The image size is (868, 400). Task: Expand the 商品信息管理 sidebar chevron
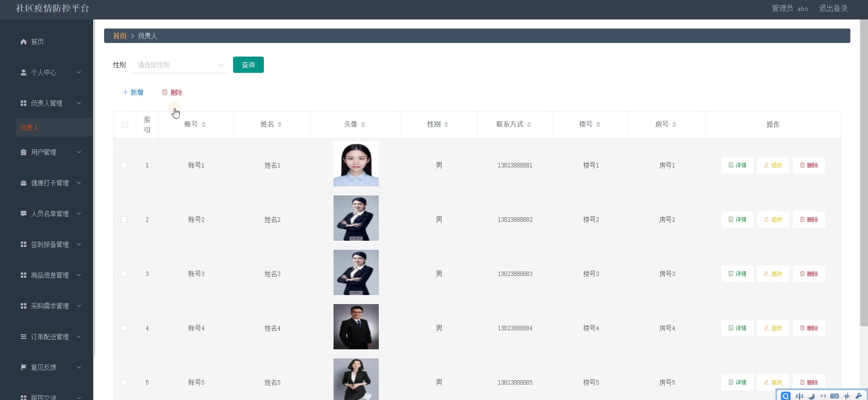click(x=79, y=275)
